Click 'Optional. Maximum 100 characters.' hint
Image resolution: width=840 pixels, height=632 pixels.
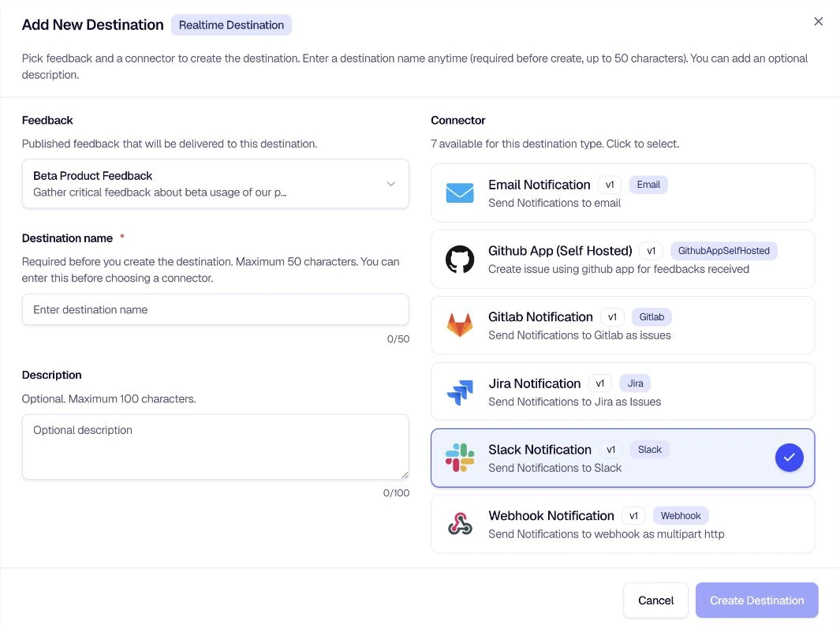click(x=109, y=398)
